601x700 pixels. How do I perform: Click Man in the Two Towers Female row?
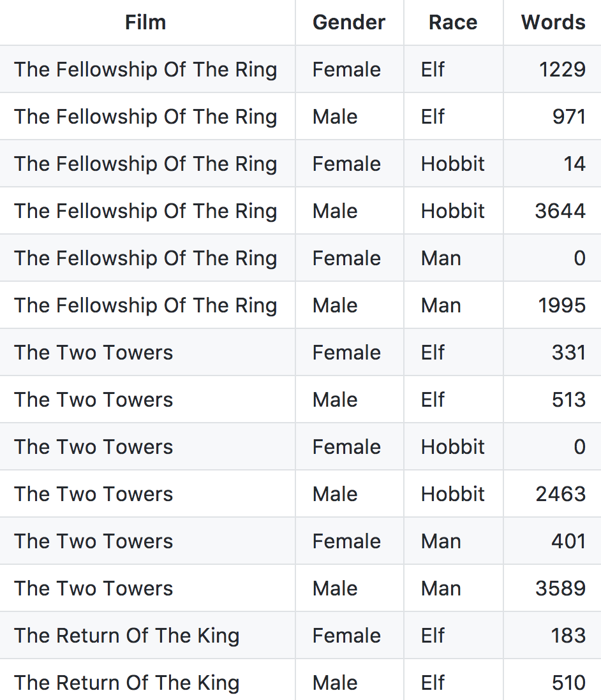point(441,541)
